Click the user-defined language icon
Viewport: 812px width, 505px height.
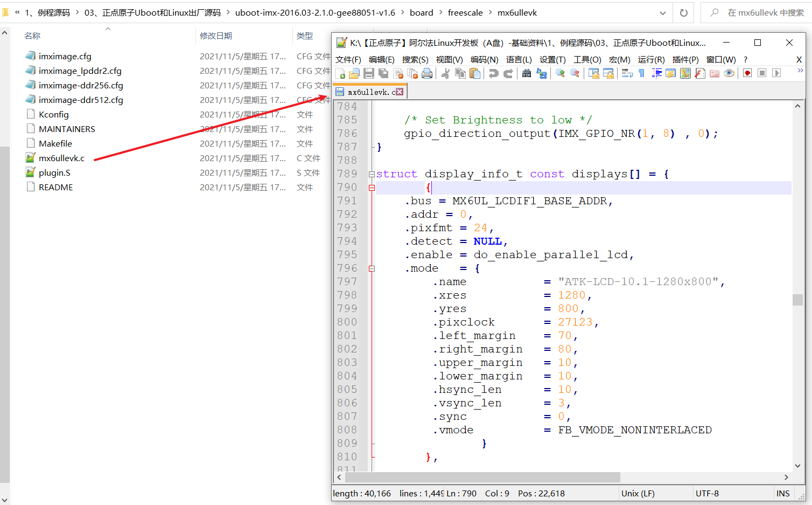pos(670,73)
